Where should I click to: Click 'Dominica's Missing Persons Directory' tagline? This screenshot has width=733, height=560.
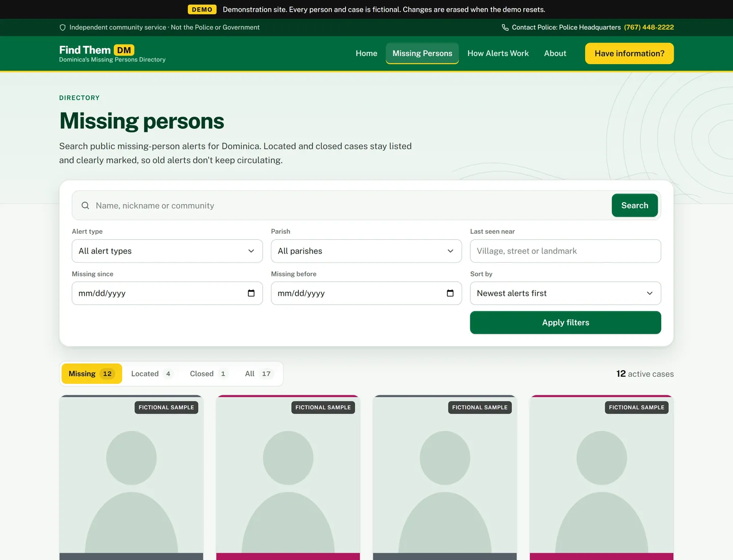tap(112, 60)
